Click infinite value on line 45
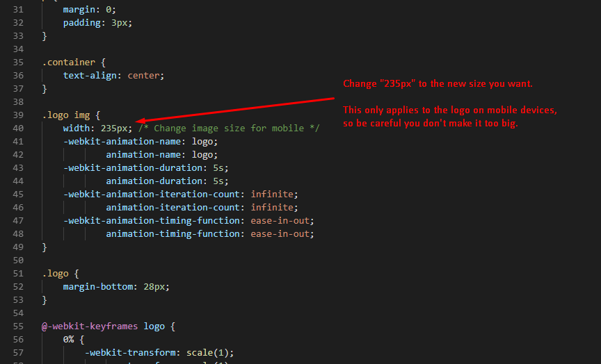Image resolution: width=601 pixels, height=364 pixels. [x=272, y=194]
